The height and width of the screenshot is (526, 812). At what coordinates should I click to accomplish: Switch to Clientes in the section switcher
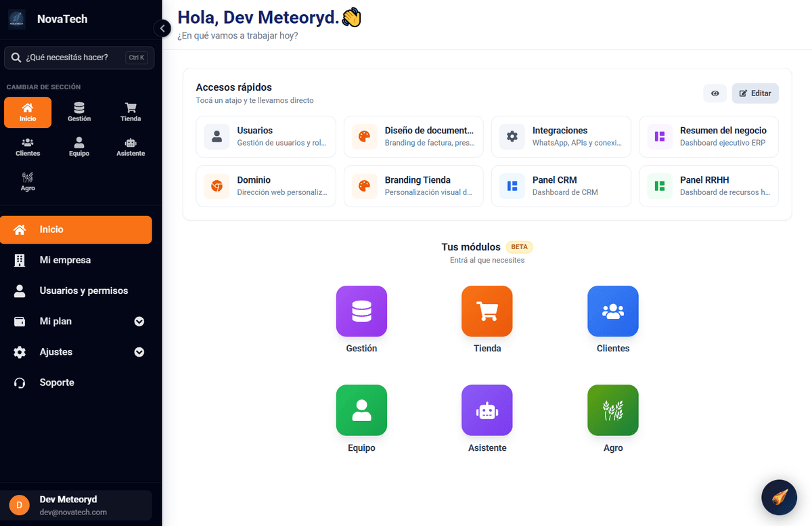pyautogui.click(x=28, y=147)
